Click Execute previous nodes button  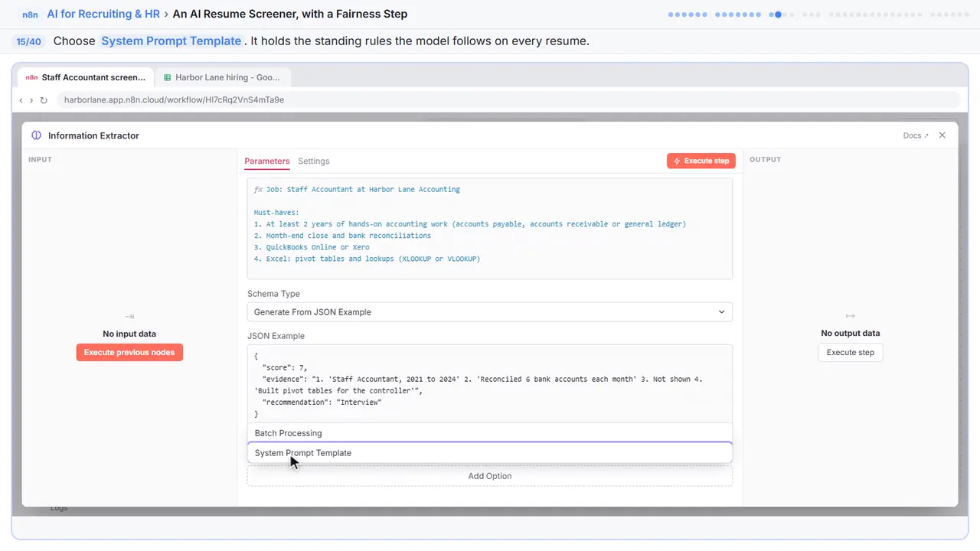click(x=129, y=353)
